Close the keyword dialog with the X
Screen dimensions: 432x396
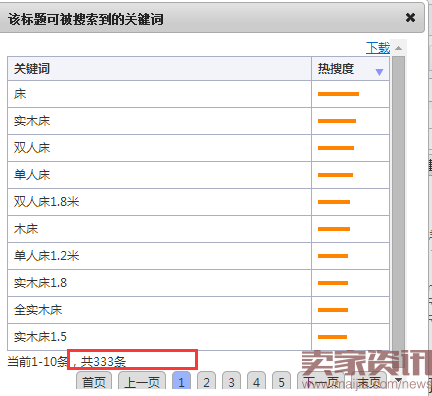[x=410, y=17]
